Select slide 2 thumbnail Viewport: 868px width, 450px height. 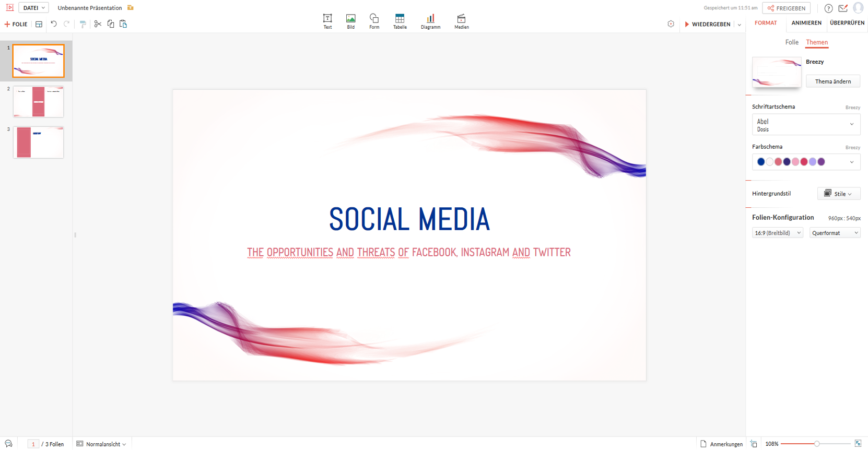coord(38,102)
